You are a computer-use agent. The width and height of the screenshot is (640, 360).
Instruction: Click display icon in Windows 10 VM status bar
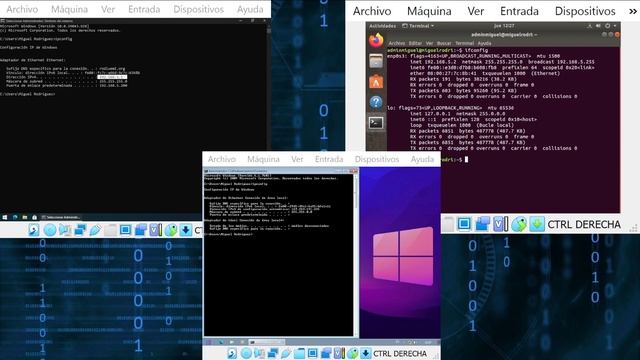click(125, 230)
